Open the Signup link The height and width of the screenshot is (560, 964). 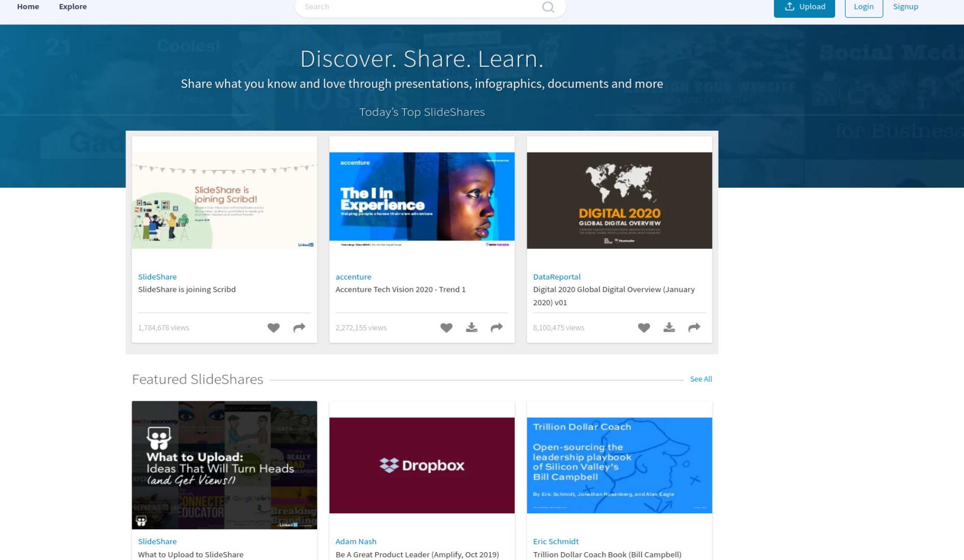905,7
